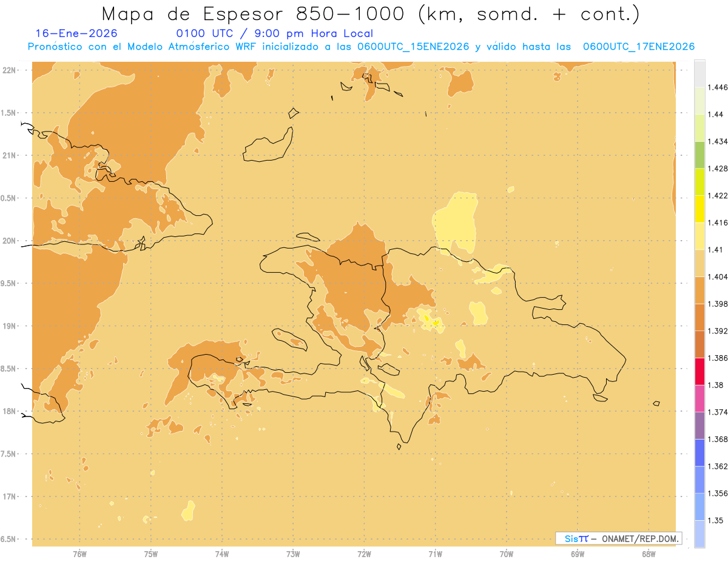Click the '1.44' legend value
Viewport: 728px width, 562px height.
[x=716, y=115]
